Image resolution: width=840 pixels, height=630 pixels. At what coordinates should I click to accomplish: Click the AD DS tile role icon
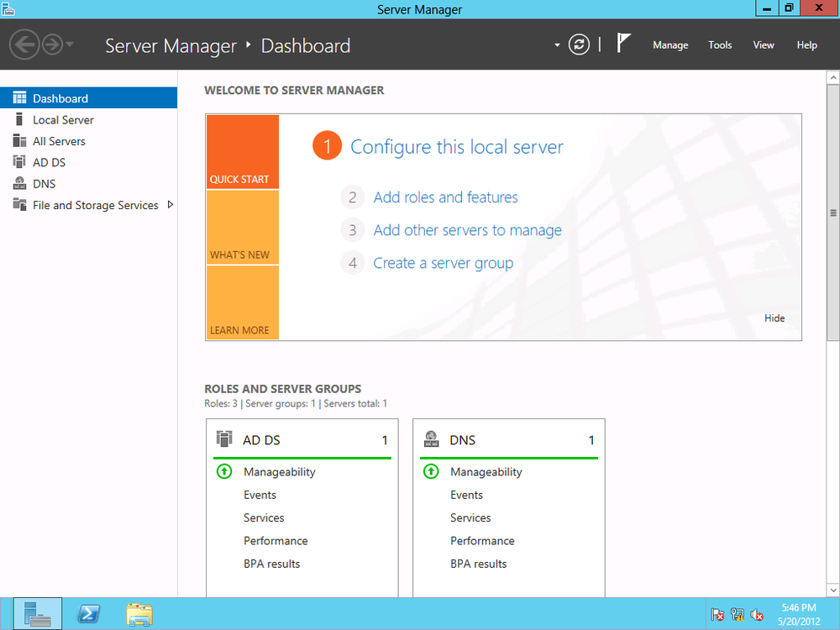[x=224, y=438]
